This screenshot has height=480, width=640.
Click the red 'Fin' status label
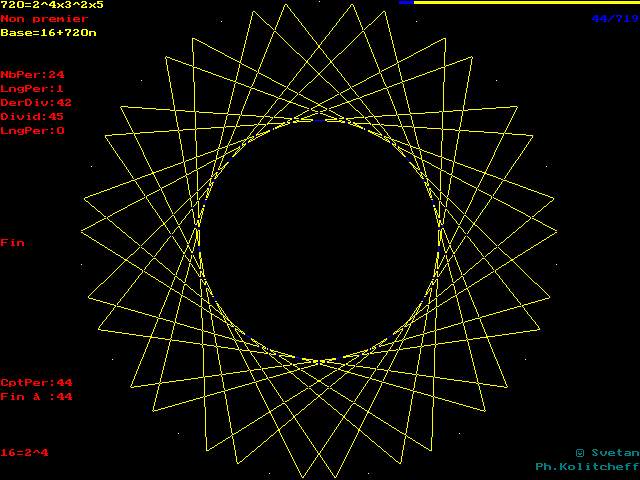click(x=12, y=242)
